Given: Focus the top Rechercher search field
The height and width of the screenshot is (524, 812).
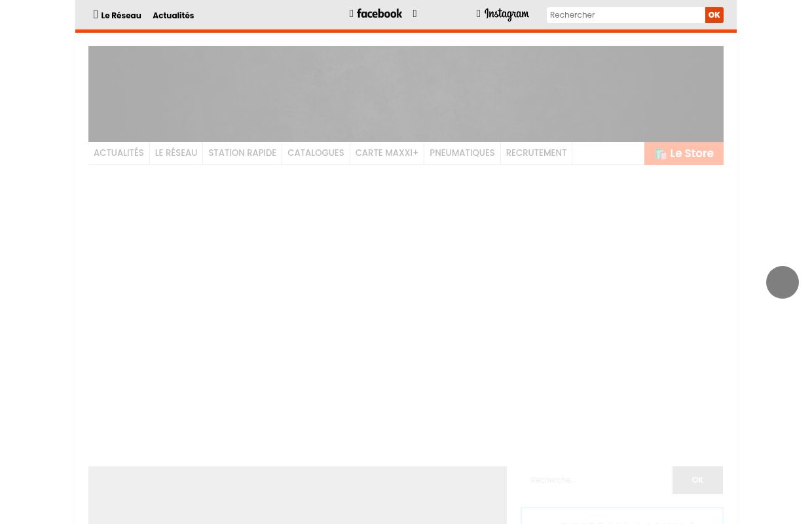Looking at the screenshot, I should click(625, 15).
